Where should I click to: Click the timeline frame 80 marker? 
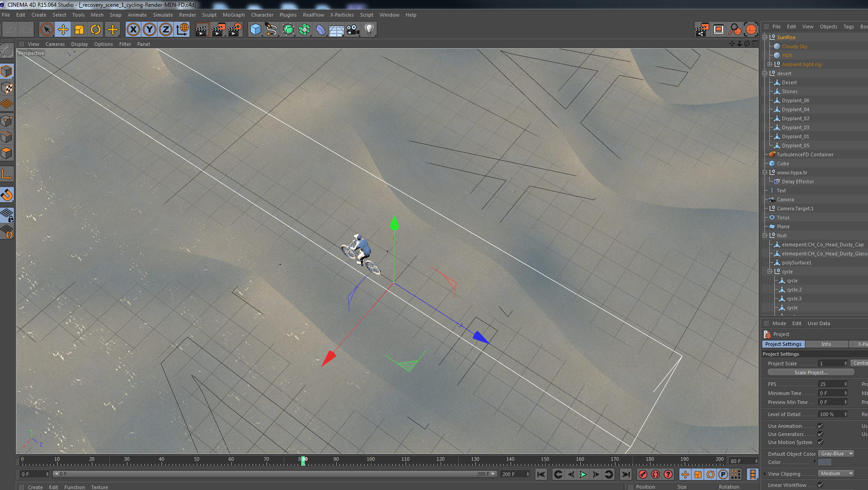point(303,461)
